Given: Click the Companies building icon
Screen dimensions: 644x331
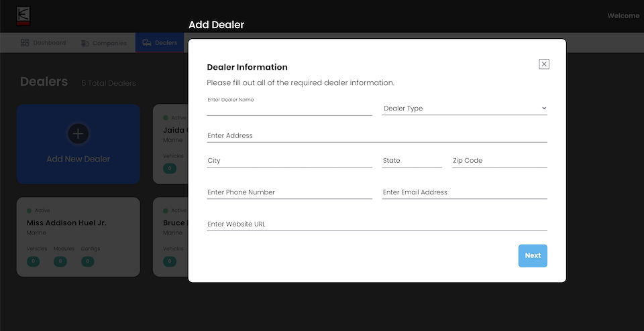Looking at the screenshot, I should (85, 43).
